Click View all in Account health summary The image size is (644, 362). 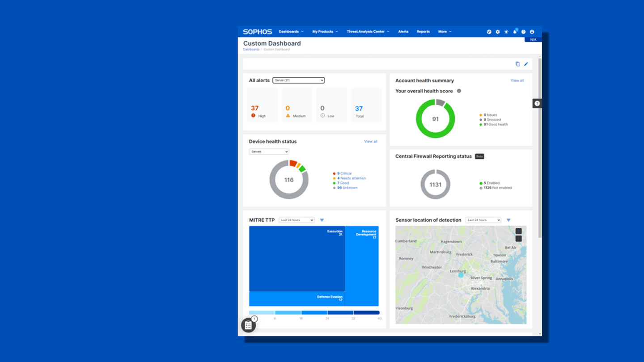click(x=517, y=80)
